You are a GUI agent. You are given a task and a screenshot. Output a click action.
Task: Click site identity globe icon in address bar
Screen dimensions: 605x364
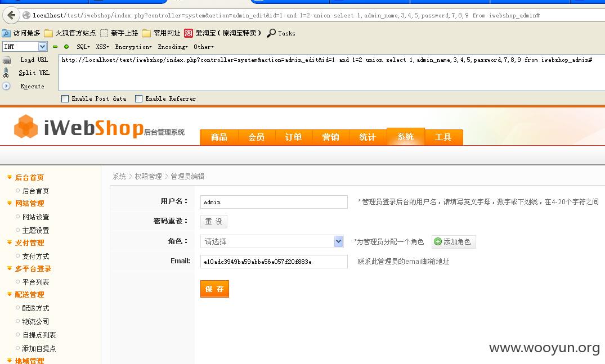point(26,15)
